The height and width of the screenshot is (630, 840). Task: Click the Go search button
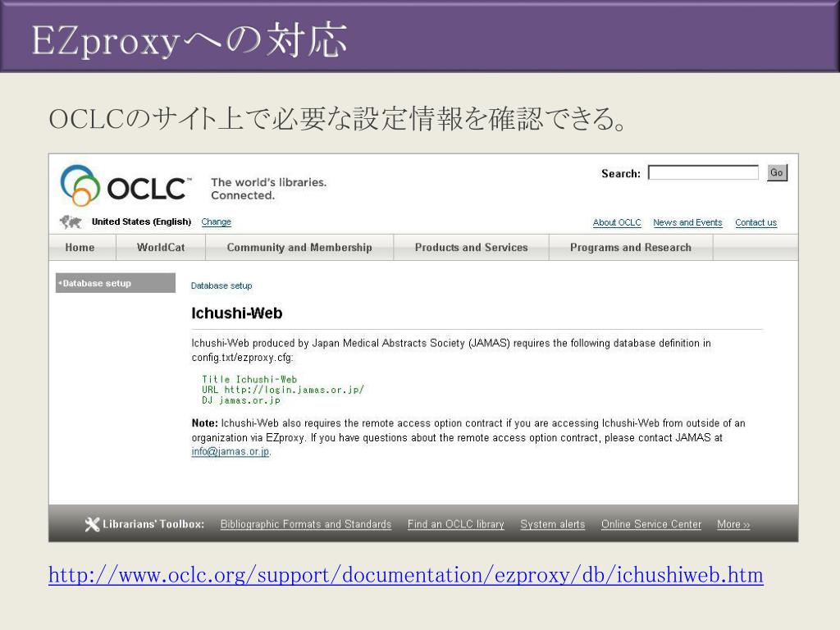[777, 172]
